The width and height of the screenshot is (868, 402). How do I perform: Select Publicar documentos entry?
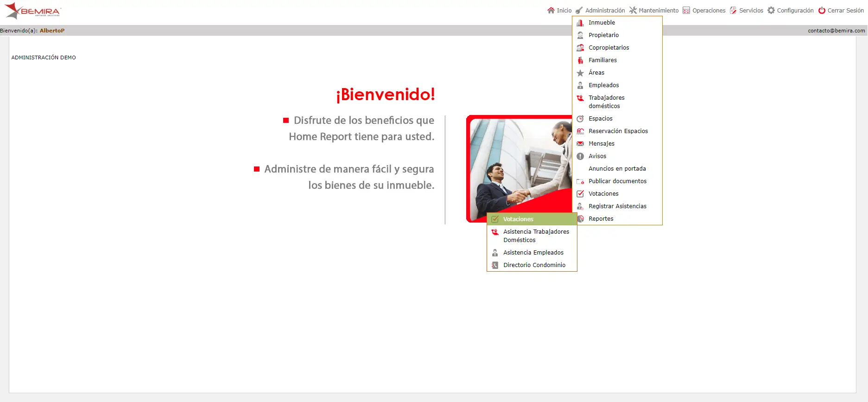click(617, 181)
